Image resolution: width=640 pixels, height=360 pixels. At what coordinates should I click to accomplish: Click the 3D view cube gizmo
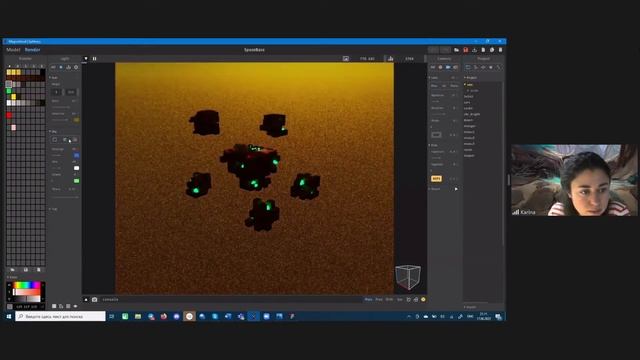408,277
